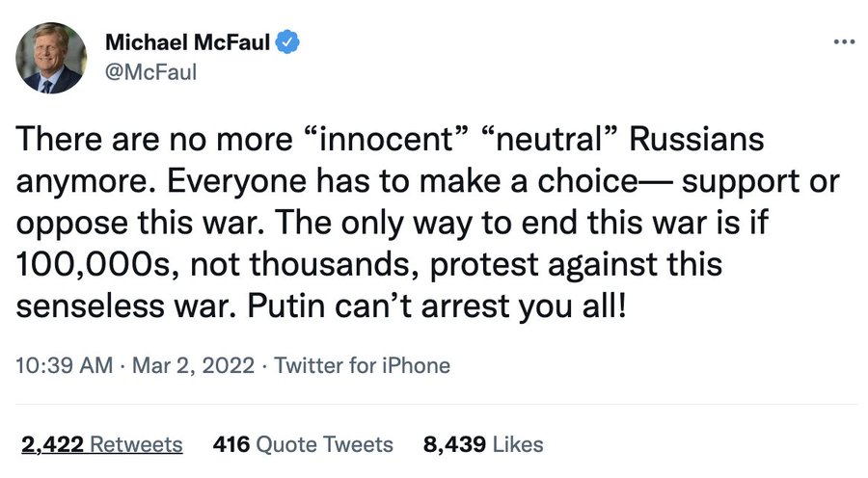The width and height of the screenshot is (868, 478).
Task: Click the Quote Tweets label
Action: pyautogui.click(x=325, y=444)
